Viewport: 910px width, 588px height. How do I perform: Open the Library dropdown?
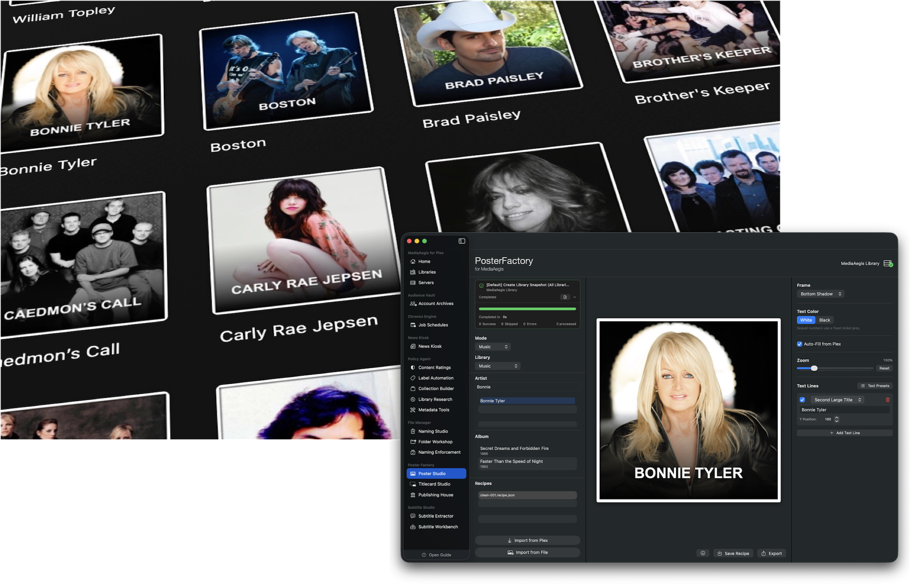[498, 366]
